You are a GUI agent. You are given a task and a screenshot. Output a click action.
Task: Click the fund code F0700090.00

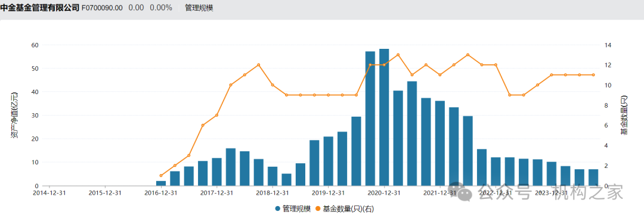(x=102, y=8)
